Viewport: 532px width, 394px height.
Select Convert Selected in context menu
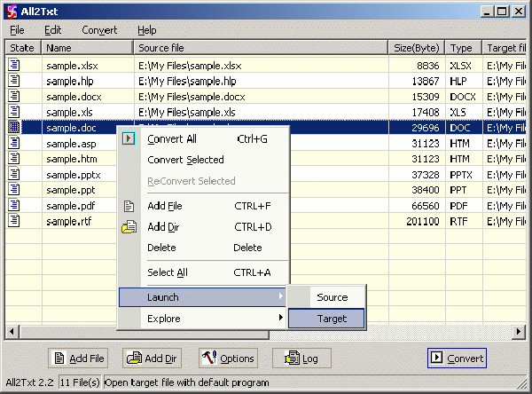point(185,160)
